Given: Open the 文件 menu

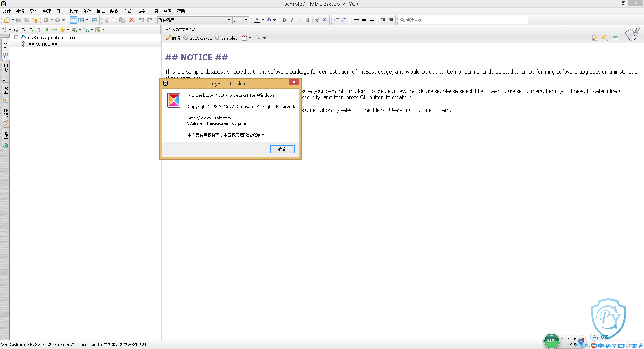Looking at the screenshot, I should (x=7, y=11).
